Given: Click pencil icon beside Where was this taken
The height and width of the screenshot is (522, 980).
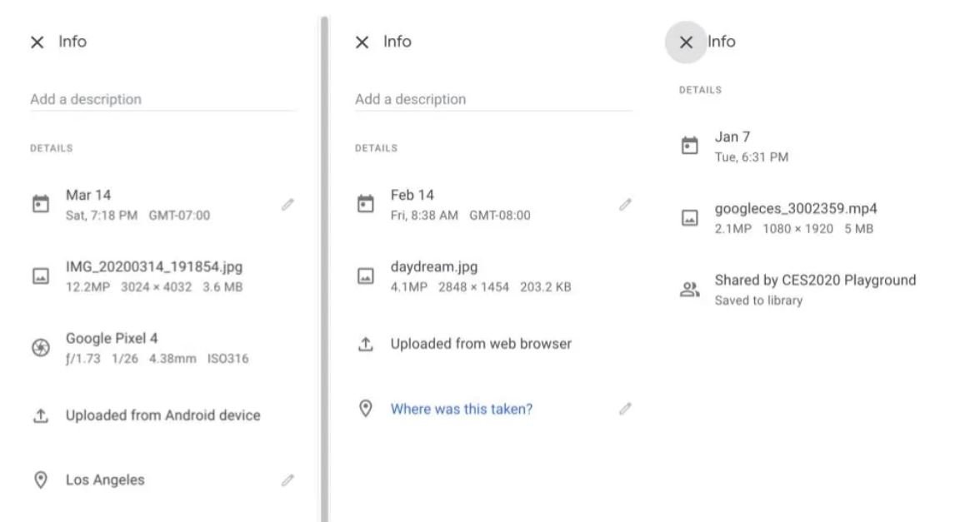Looking at the screenshot, I should [625, 409].
